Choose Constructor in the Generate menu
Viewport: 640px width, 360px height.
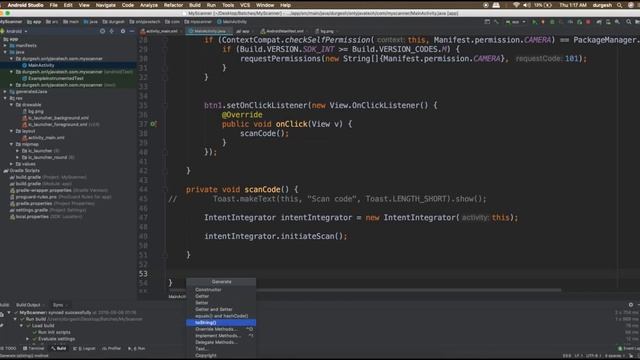(221, 290)
